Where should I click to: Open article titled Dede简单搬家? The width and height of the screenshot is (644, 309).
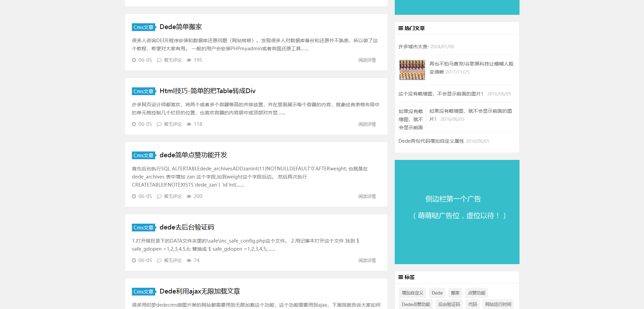(180, 27)
